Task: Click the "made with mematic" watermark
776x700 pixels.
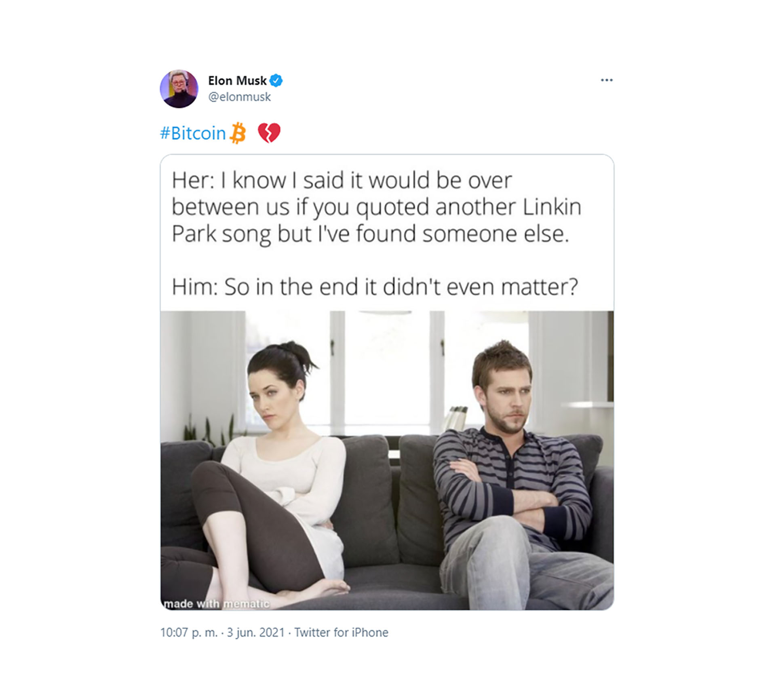Action: click(216, 604)
